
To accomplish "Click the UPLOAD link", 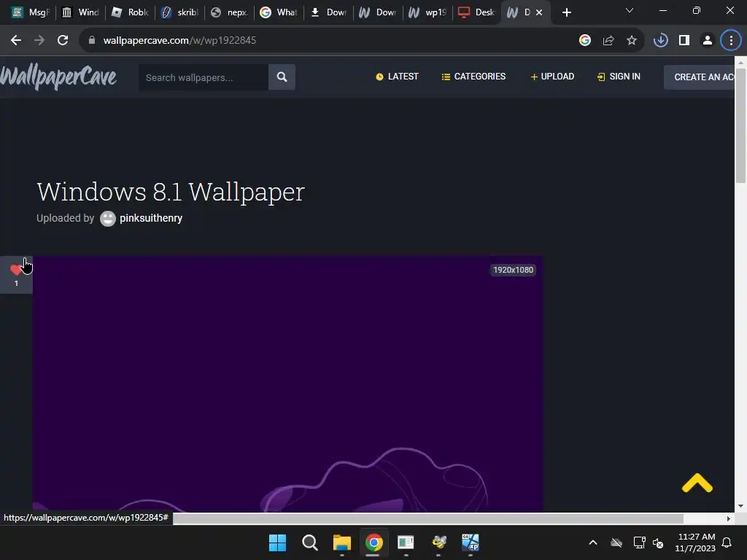I will pos(552,77).
